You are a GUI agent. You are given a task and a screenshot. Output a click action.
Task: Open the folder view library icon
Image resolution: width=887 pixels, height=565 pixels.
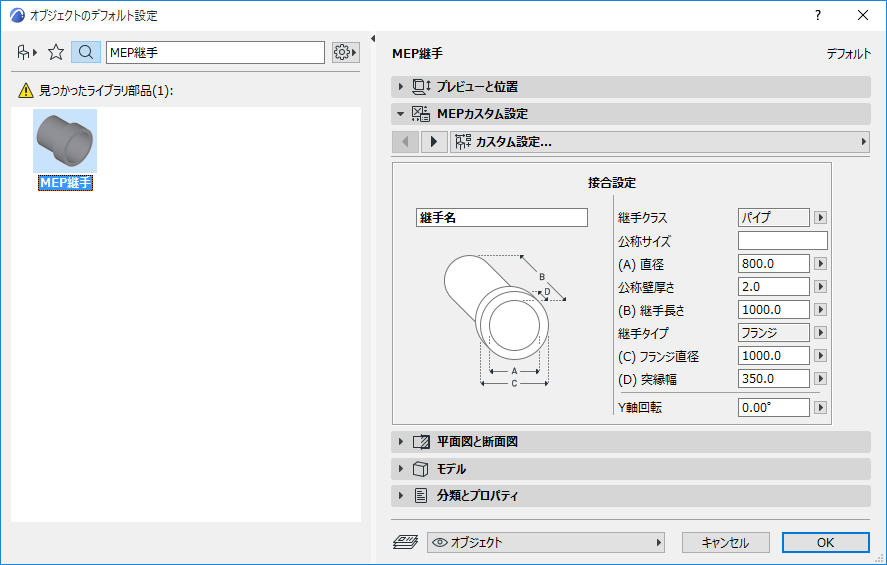(27, 53)
